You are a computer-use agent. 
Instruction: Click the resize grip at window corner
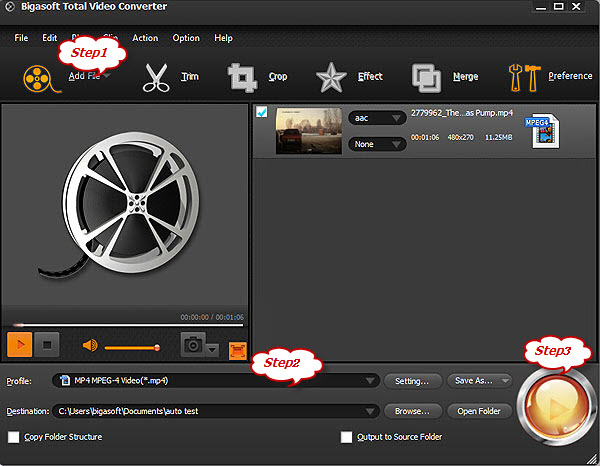tap(593, 458)
